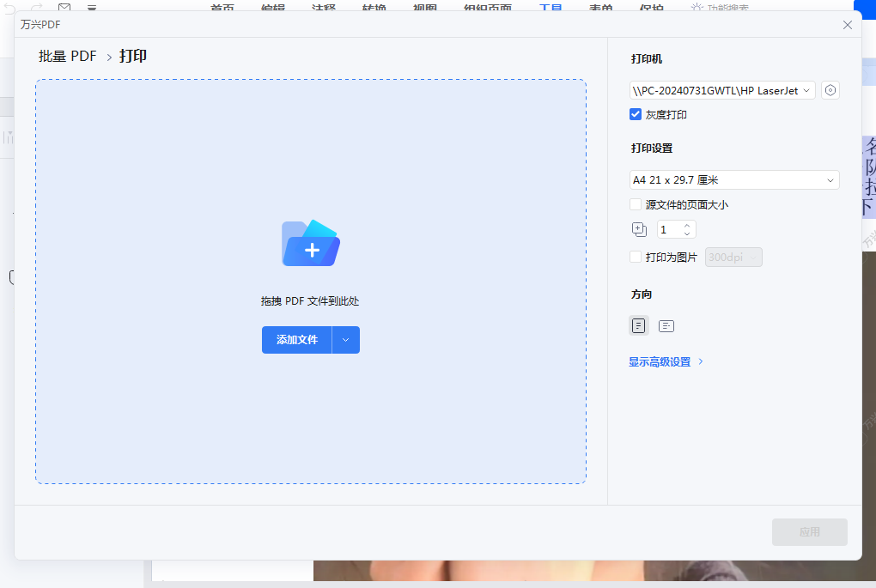The width and height of the screenshot is (876, 588).
Task: Click the 添加文件 button
Action: pos(296,340)
